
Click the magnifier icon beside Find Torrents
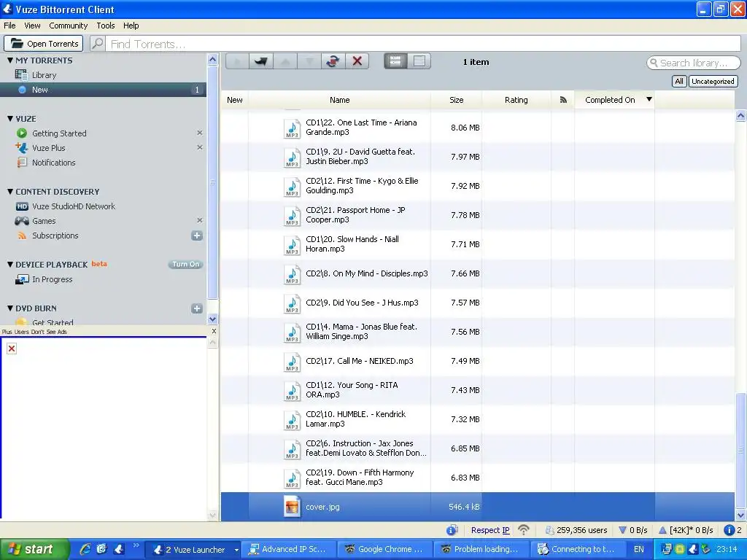click(x=97, y=43)
